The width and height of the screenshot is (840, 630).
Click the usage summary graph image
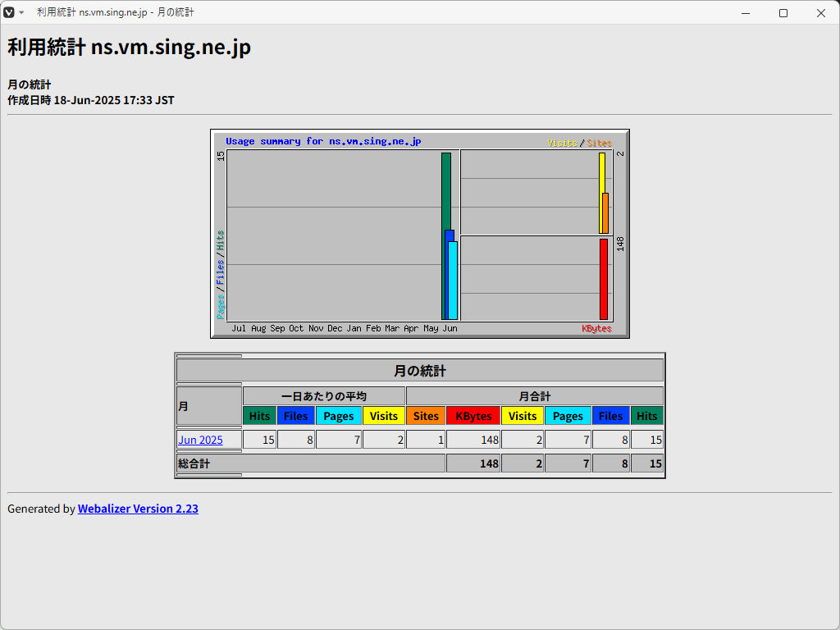[x=419, y=234]
